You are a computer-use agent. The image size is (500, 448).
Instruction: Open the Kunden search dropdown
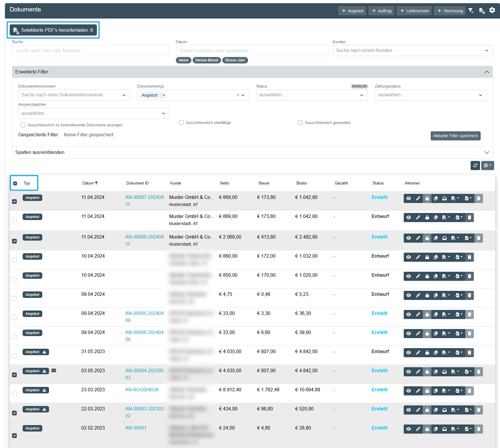412,51
